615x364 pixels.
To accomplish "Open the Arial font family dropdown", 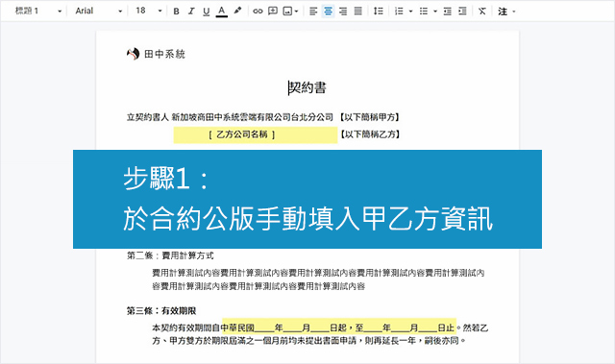I will pos(98,11).
